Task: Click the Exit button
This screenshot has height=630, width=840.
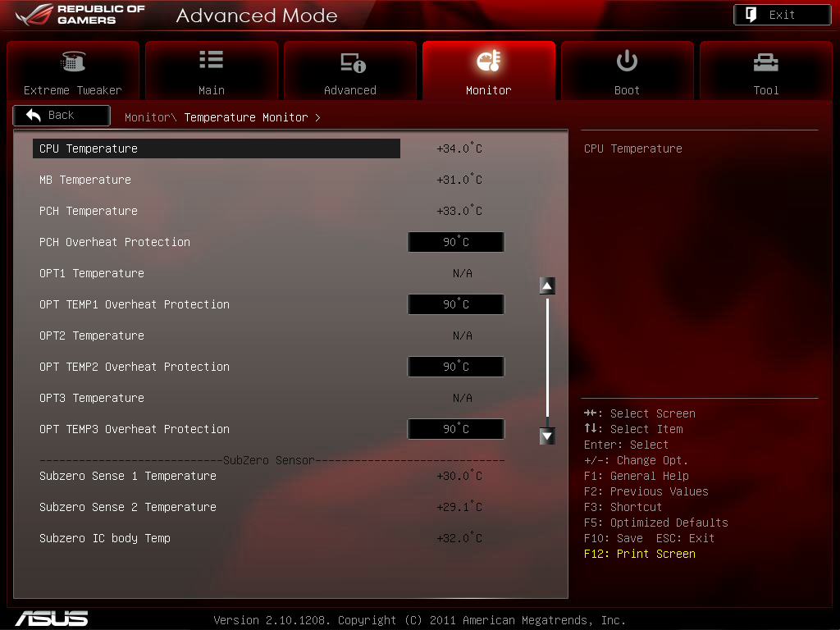Action: point(782,15)
